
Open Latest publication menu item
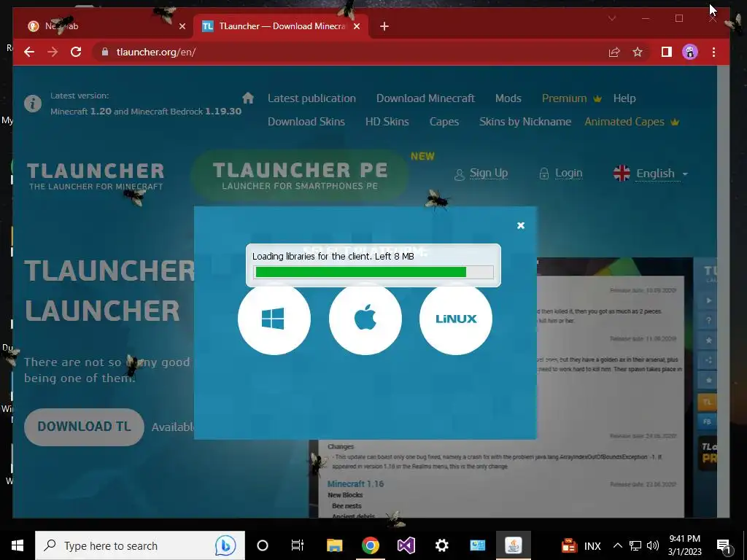311,98
